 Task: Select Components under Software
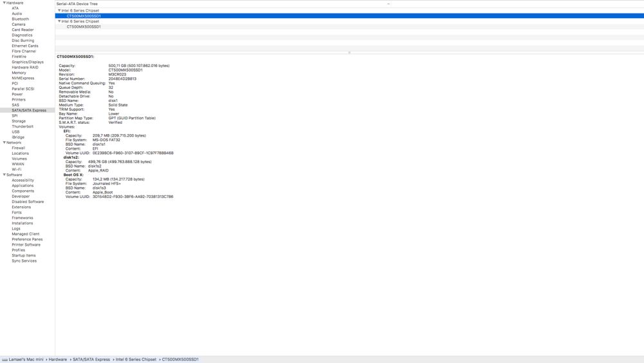coord(23,191)
